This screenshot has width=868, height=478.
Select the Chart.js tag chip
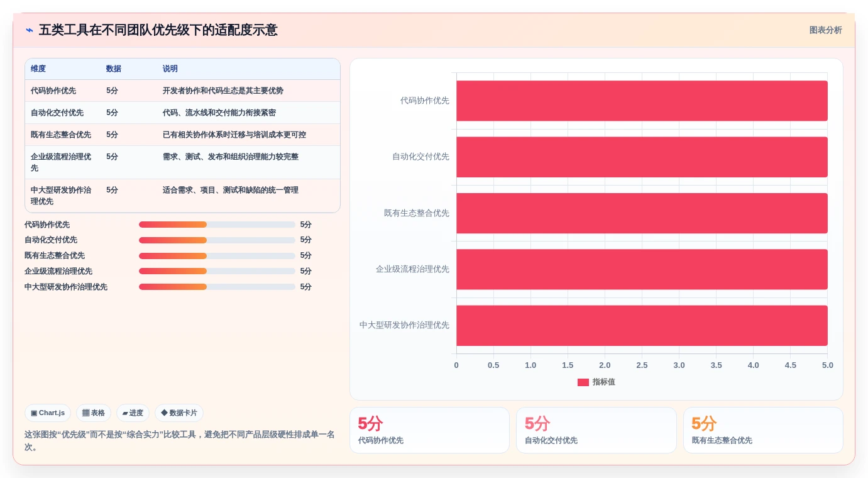[x=48, y=413]
